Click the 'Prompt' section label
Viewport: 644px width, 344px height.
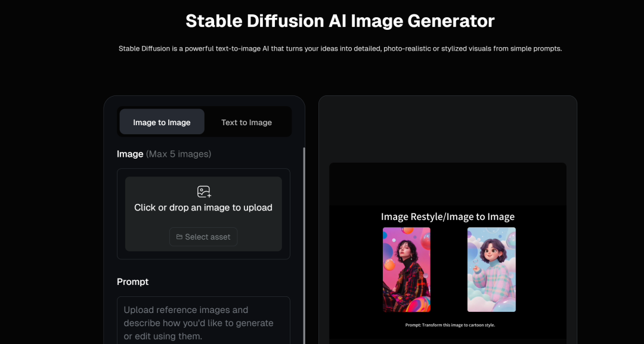coord(132,281)
